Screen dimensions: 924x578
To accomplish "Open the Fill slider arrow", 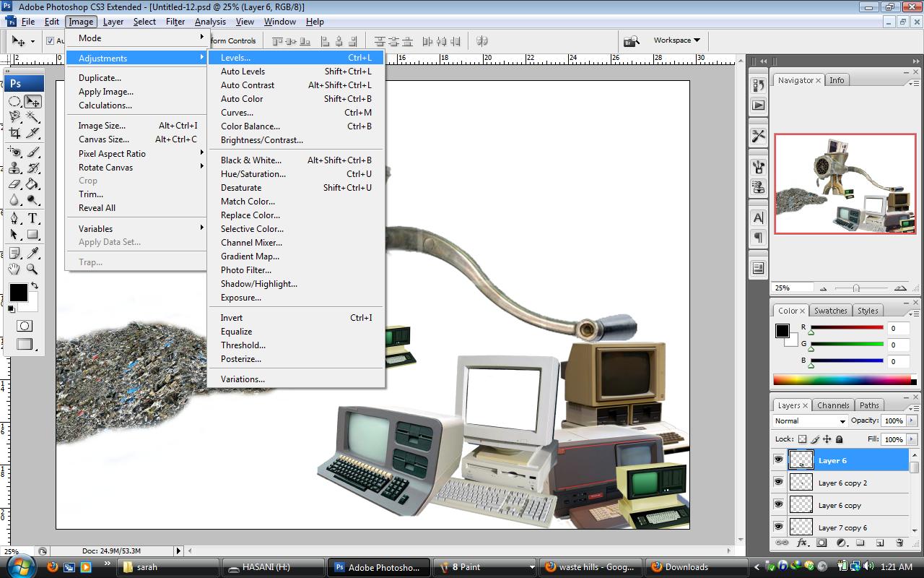I will pyautogui.click(x=912, y=439).
